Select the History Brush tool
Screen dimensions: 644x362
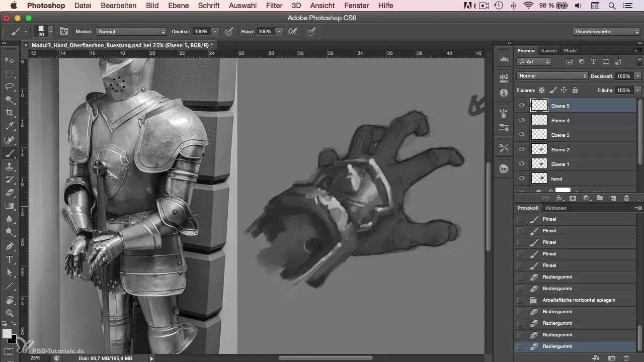click(10, 179)
